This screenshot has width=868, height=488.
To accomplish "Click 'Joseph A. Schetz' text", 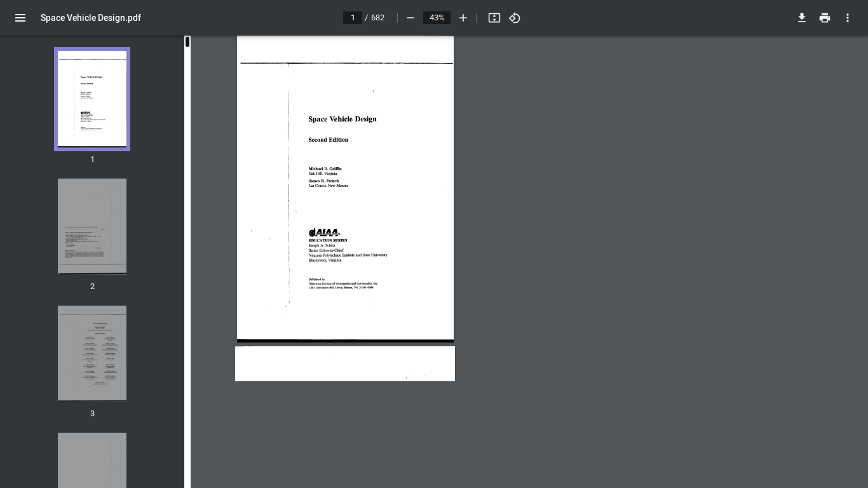I will point(322,245).
